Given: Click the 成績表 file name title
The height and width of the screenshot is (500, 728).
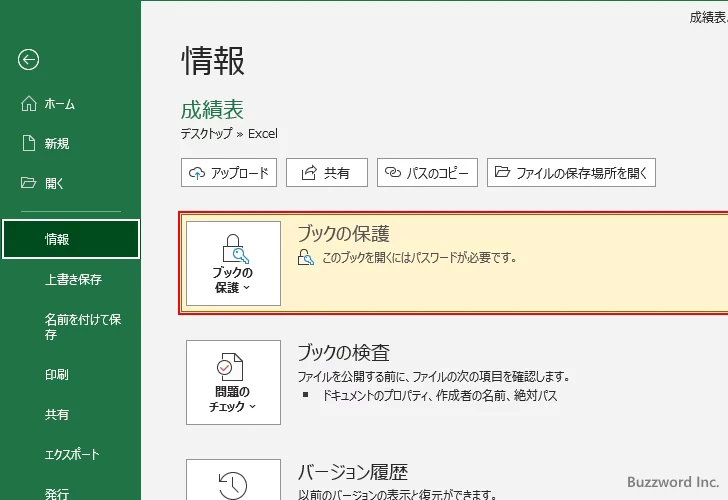Looking at the screenshot, I should [212, 110].
